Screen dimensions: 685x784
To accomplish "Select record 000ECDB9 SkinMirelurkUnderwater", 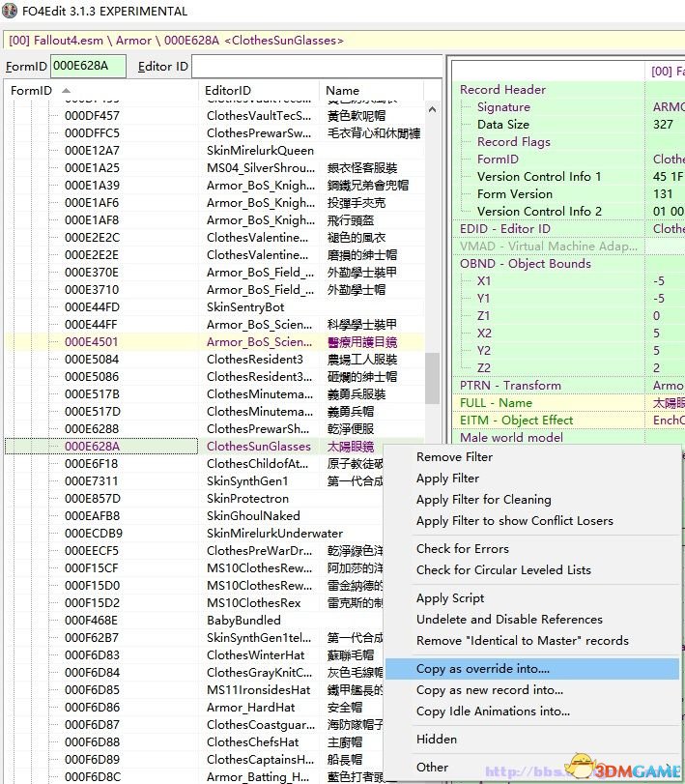I will 194,534.
